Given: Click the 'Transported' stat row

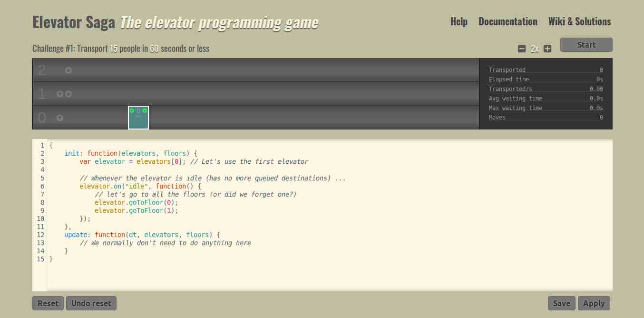Looking at the screenshot, I should (546, 70).
